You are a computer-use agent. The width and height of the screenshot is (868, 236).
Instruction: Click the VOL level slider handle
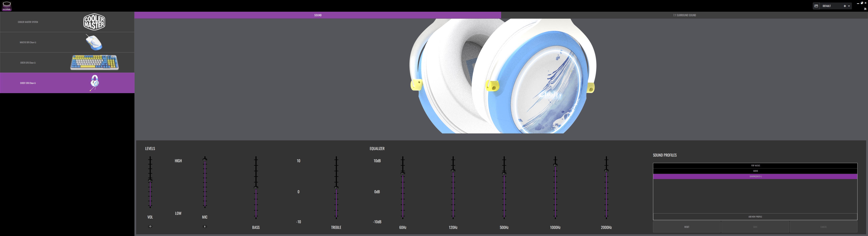[150, 180]
